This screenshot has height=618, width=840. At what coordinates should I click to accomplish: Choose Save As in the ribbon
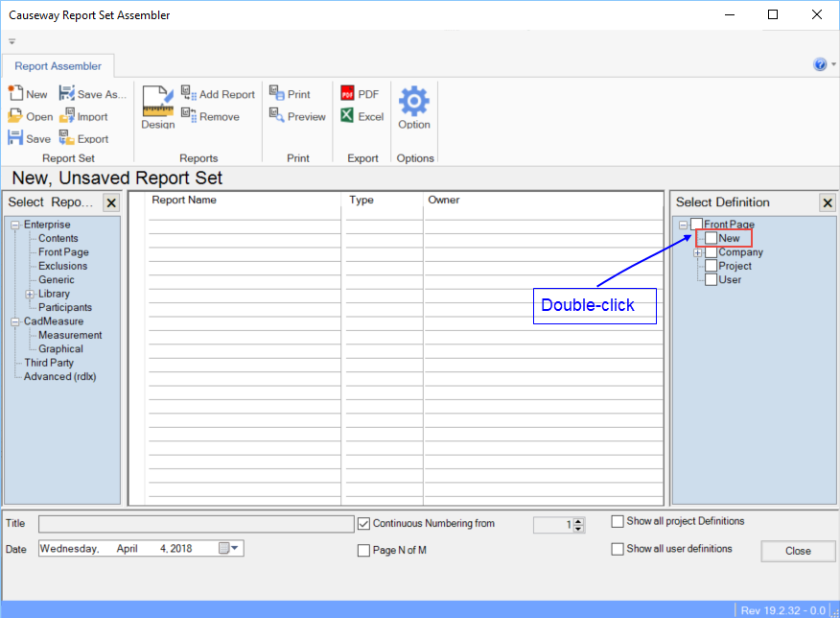(93, 94)
